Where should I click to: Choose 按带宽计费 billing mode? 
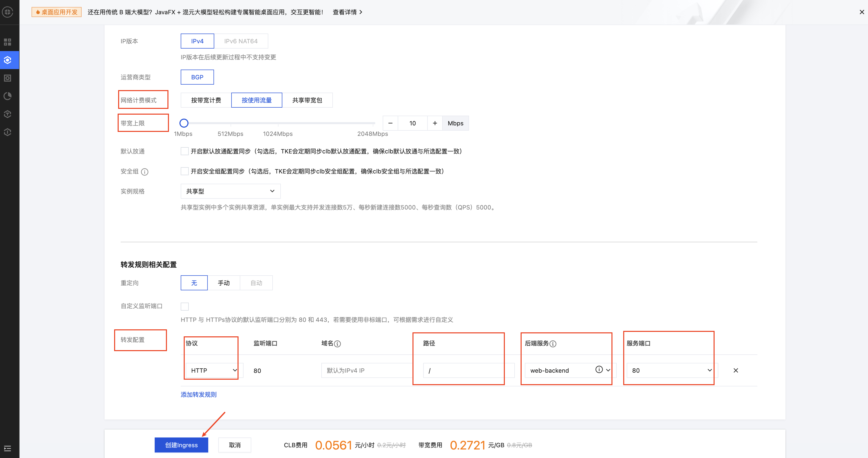point(206,100)
